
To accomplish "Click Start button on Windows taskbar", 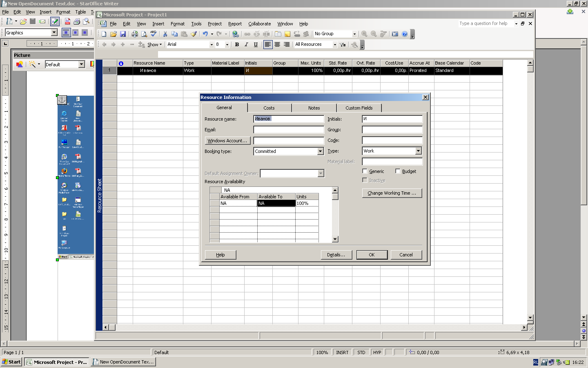I will point(11,362).
